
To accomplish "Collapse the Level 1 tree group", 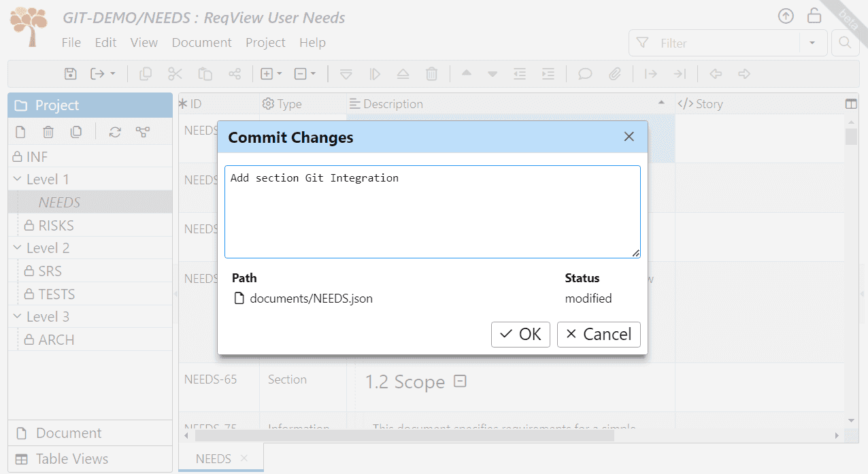I will click(x=17, y=180).
